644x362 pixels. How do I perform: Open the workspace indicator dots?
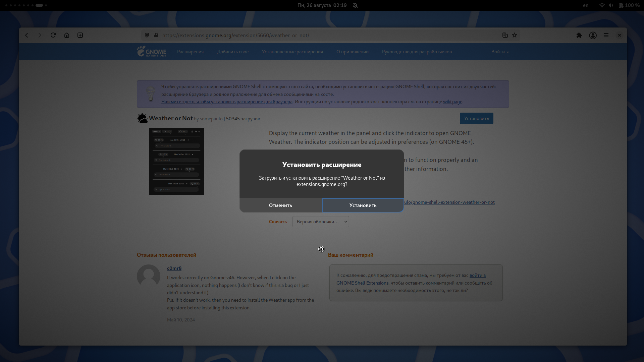coord(26,5)
